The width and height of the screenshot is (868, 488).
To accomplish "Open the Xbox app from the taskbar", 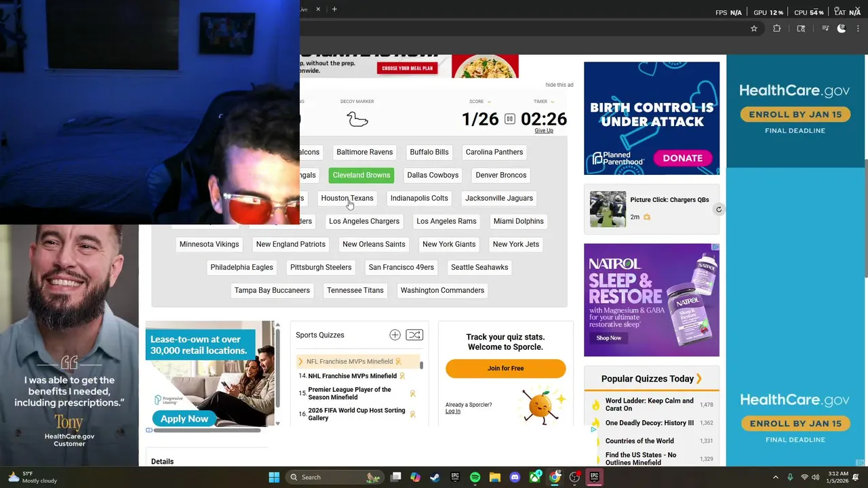I will point(535,477).
